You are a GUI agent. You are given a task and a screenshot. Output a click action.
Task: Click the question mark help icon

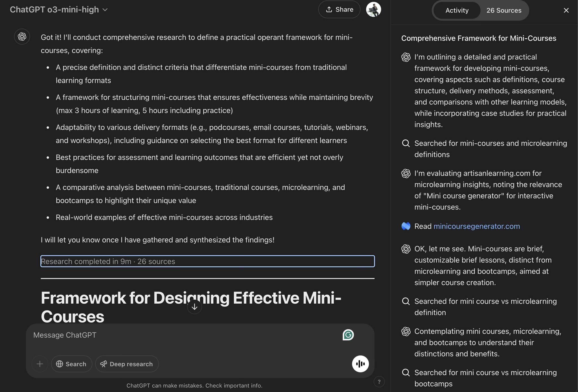pos(379,382)
